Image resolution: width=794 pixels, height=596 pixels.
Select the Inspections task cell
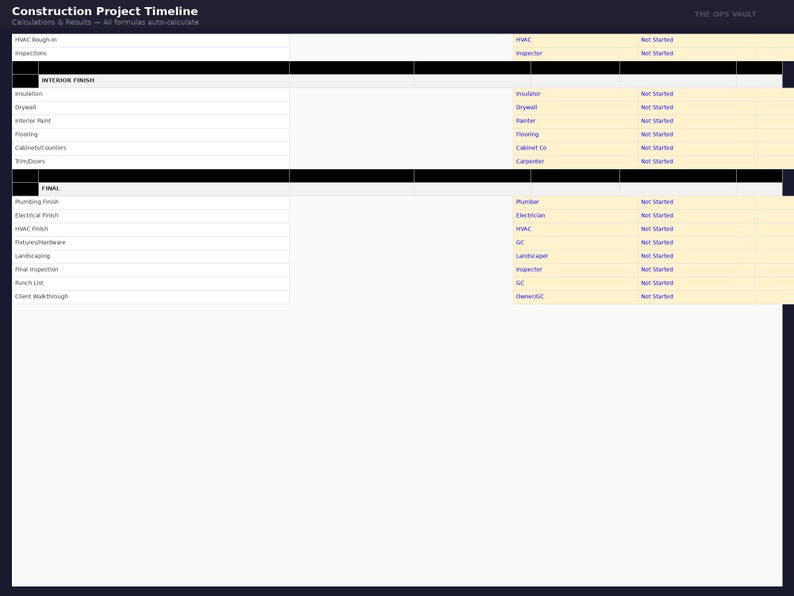click(x=150, y=54)
